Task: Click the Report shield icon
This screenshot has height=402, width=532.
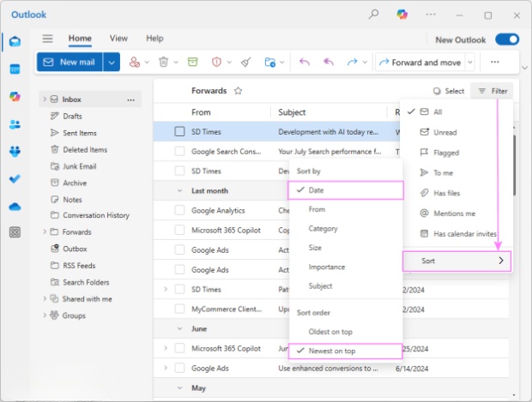Action: [x=216, y=62]
